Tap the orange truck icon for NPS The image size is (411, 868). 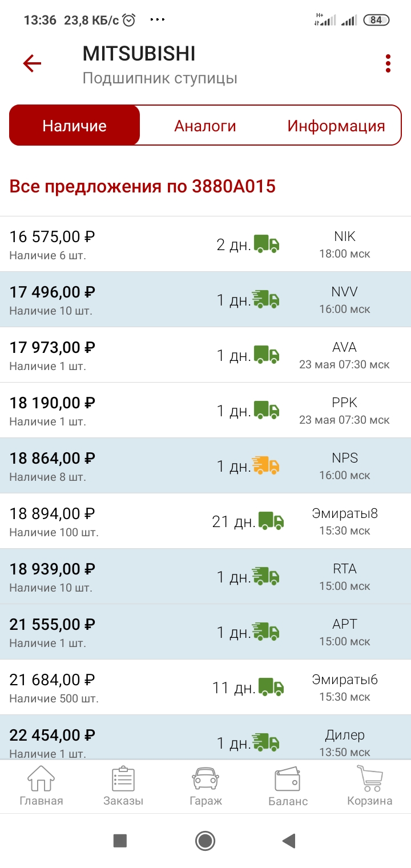(x=266, y=466)
